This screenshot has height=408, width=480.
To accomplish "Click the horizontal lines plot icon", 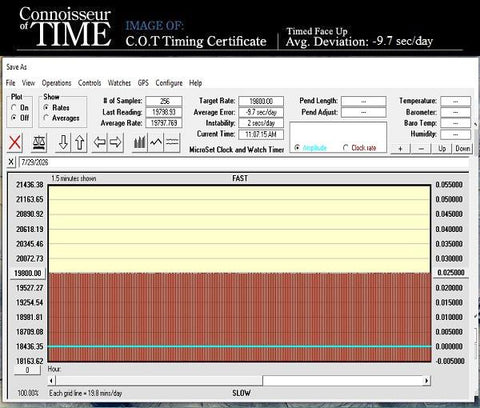I will tap(172, 143).
